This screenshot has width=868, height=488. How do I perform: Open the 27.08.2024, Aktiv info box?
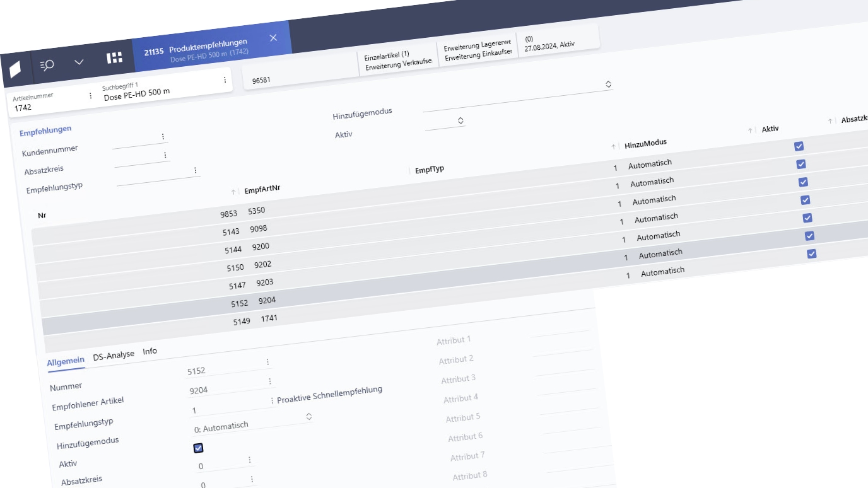[558, 42]
